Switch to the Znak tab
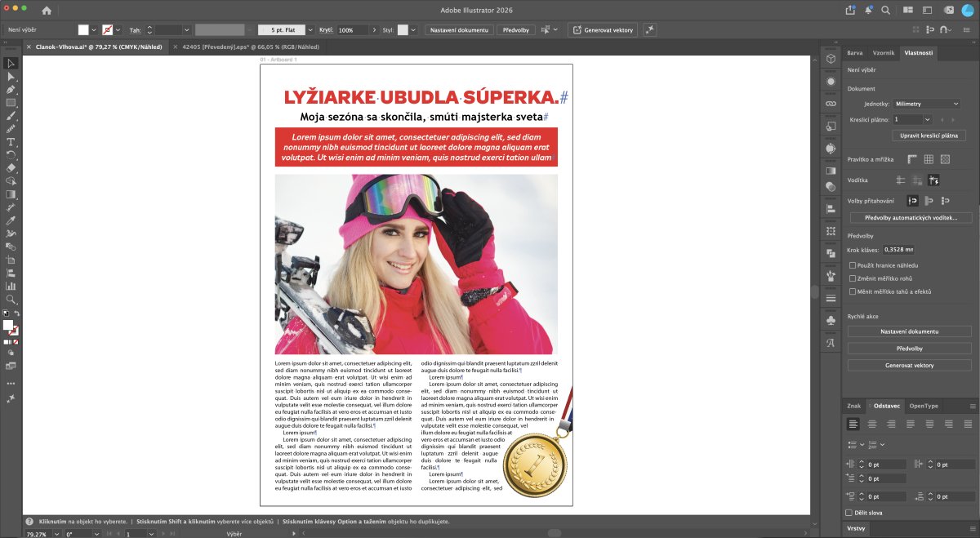This screenshot has height=538, width=980. (x=854, y=406)
